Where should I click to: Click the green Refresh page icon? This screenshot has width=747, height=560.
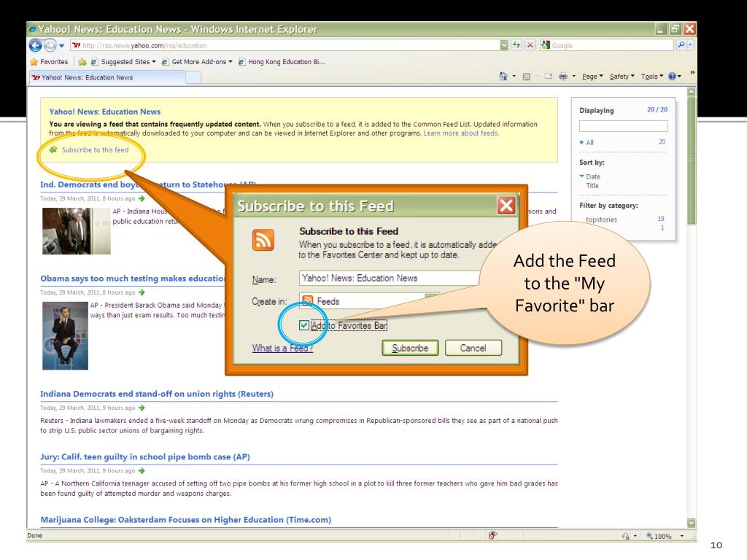coord(516,45)
